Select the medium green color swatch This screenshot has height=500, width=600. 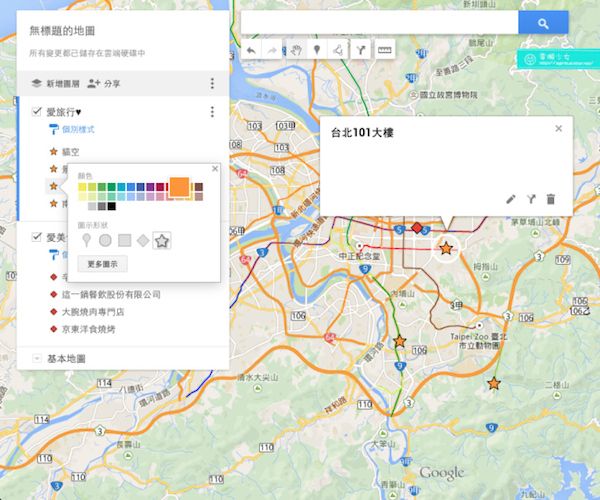(x=102, y=187)
